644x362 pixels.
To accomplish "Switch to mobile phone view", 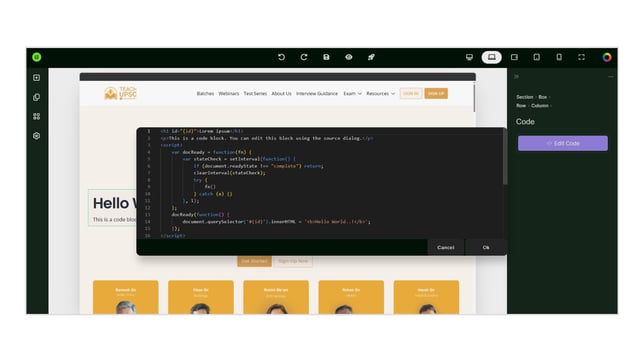I will 559,57.
